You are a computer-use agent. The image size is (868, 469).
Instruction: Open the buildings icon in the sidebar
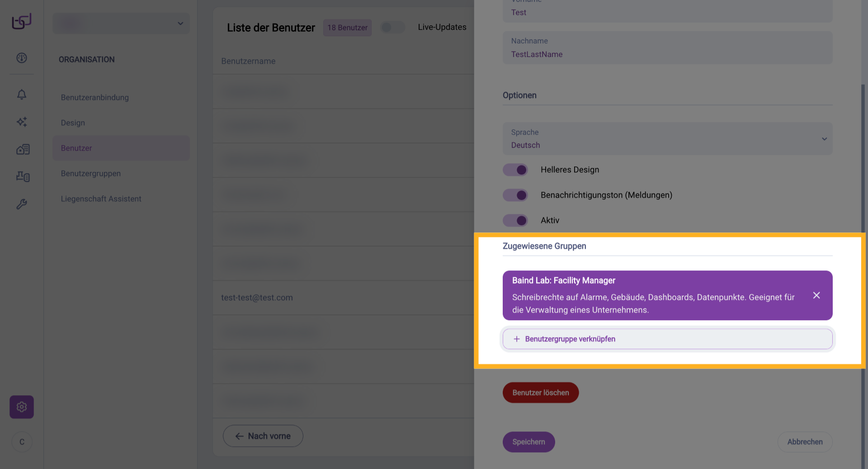pos(23,149)
